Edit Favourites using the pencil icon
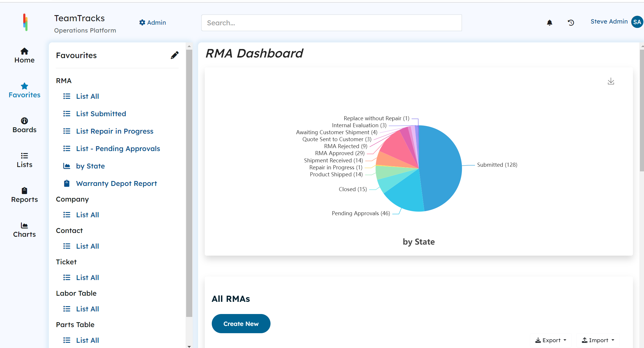Viewport: 644px width, 348px height. click(175, 55)
